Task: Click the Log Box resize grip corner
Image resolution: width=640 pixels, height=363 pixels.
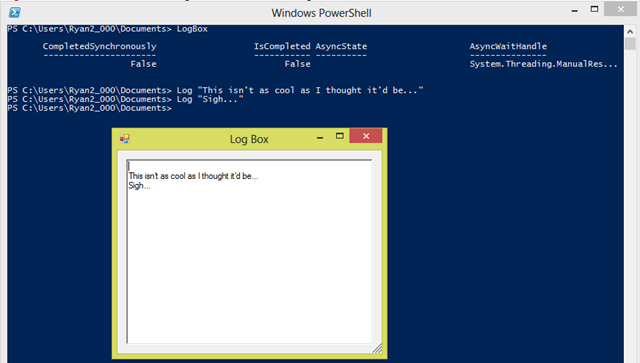Action: click(x=377, y=348)
